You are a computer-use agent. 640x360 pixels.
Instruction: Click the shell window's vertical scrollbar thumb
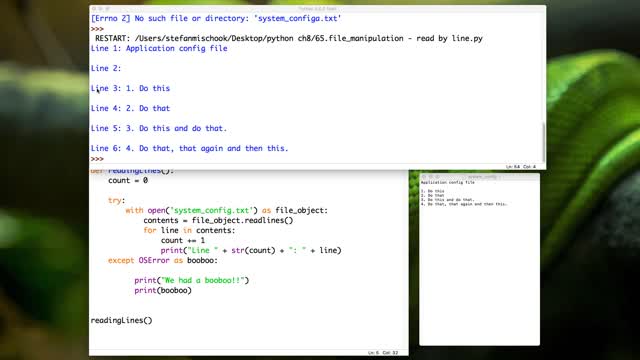pos(543,142)
